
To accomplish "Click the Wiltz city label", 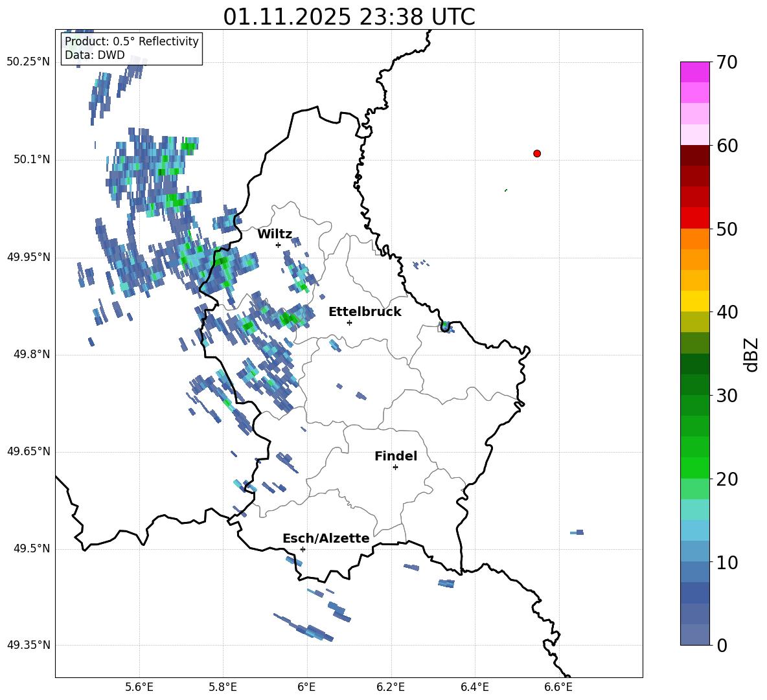I will point(275,234).
